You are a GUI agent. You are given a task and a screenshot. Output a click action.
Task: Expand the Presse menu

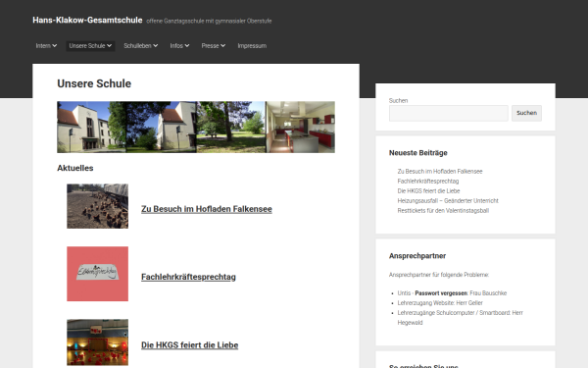point(213,46)
